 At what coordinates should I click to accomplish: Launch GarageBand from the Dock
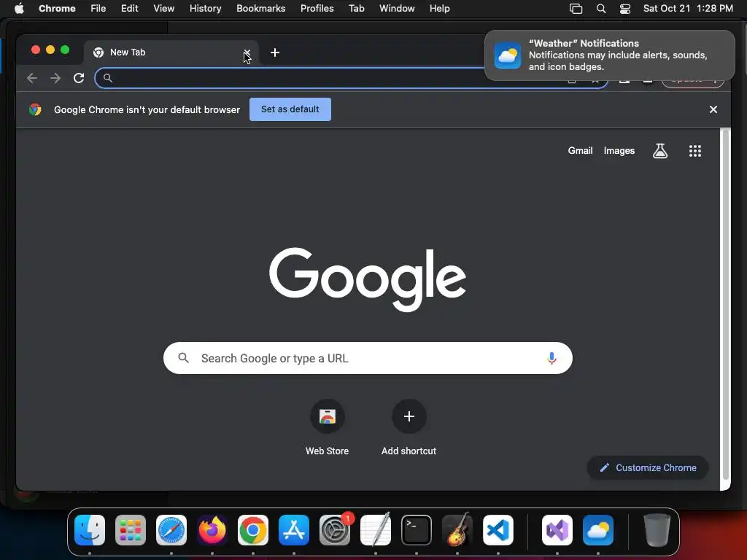click(x=457, y=530)
